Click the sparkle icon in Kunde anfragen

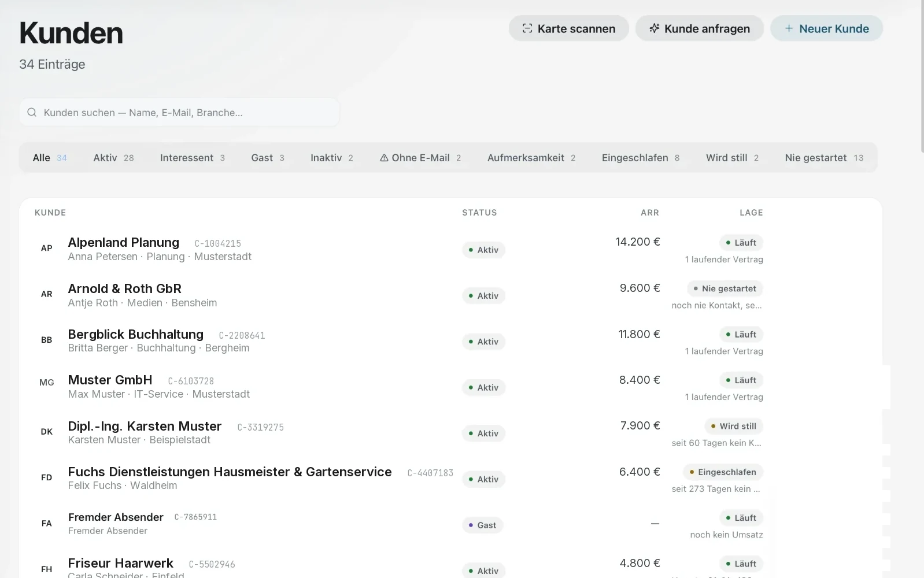coord(654,28)
